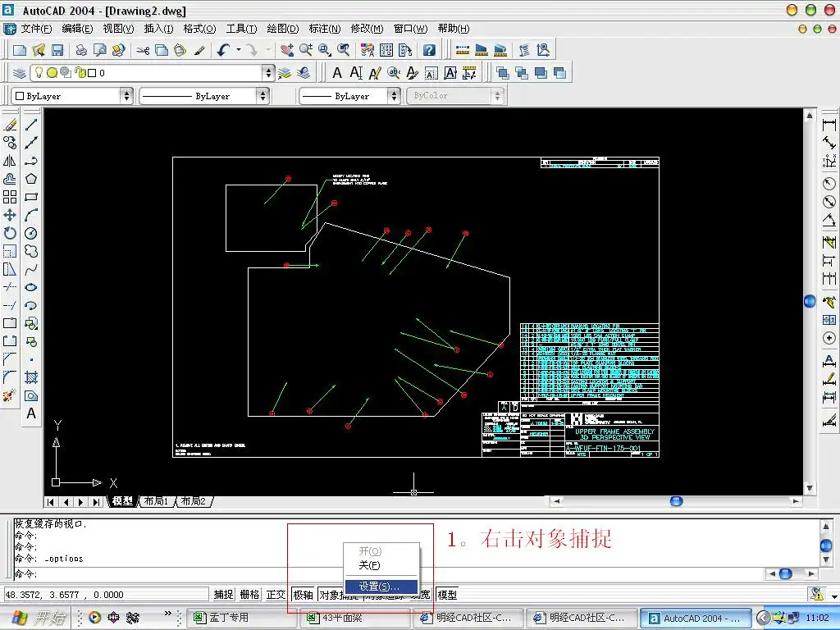Toggle layer freeze sun icon

click(x=52, y=72)
